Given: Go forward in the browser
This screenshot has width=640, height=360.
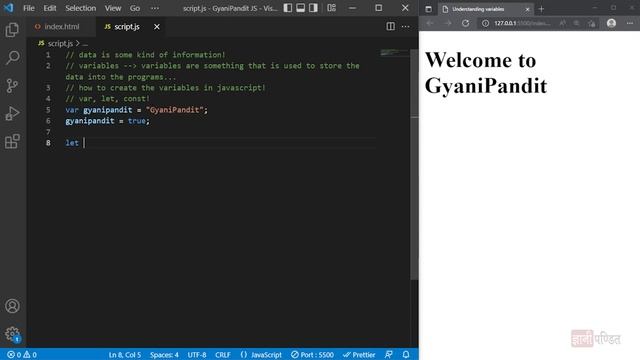Looking at the screenshot, I should point(448,23).
